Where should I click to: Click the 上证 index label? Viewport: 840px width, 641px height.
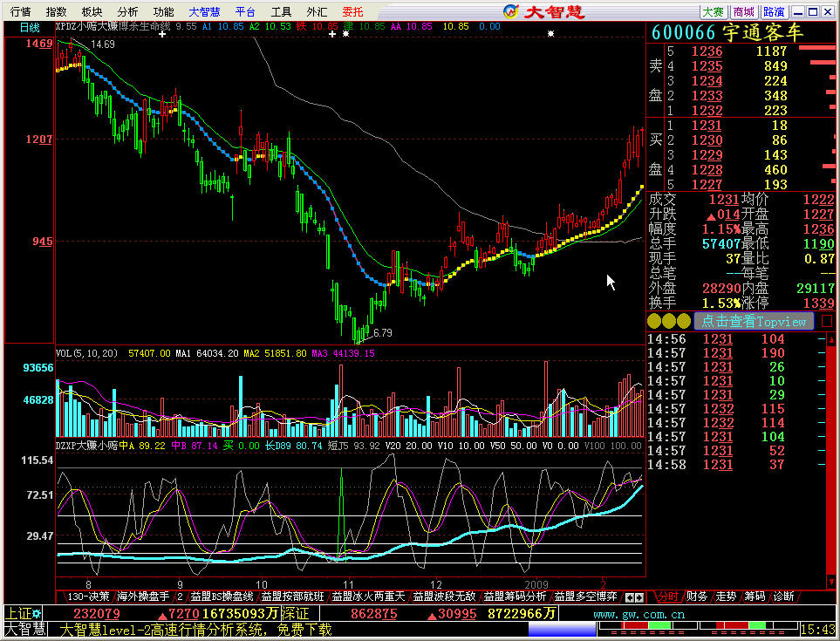[x=18, y=614]
